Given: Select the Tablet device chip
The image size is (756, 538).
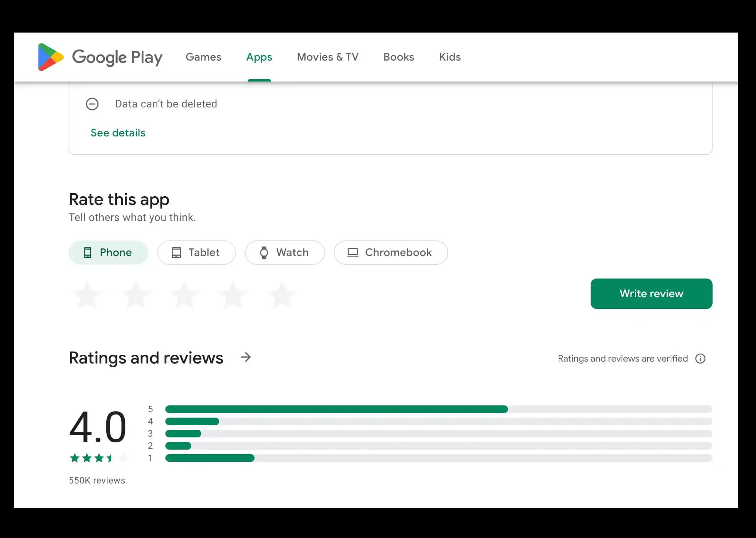Looking at the screenshot, I should tap(196, 253).
